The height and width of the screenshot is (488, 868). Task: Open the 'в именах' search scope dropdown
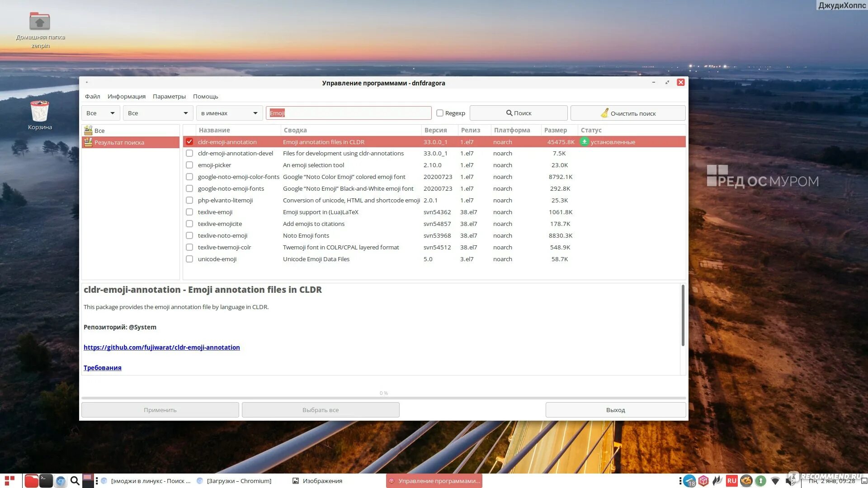(229, 113)
